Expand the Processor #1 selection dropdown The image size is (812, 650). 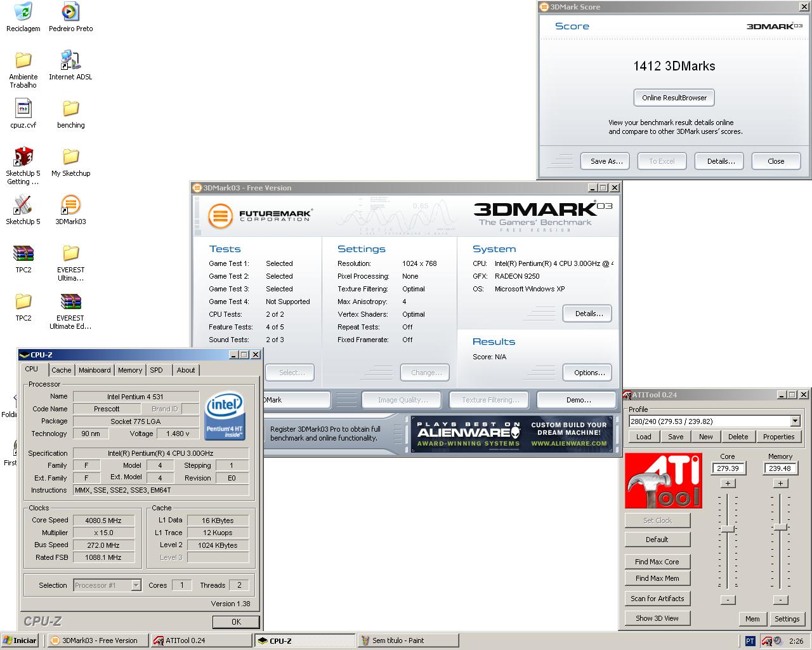point(136,585)
